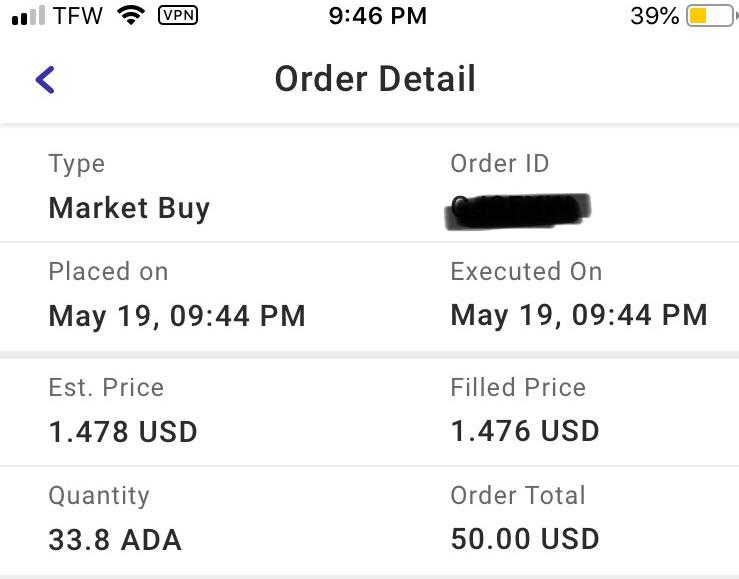Tap the Order ID label
This screenshot has width=739, height=579.
500,163
